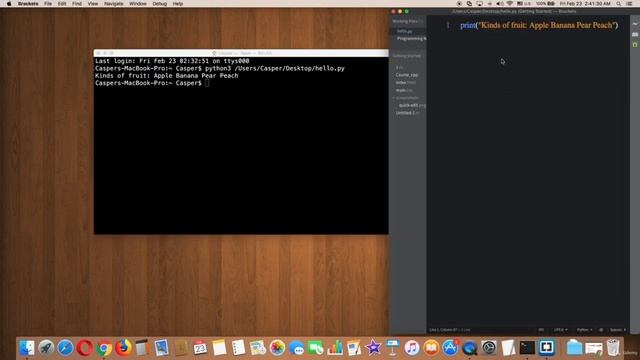Toggle INS insert mode in status bar
The height and width of the screenshot is (360, 640).
[541, 330]
